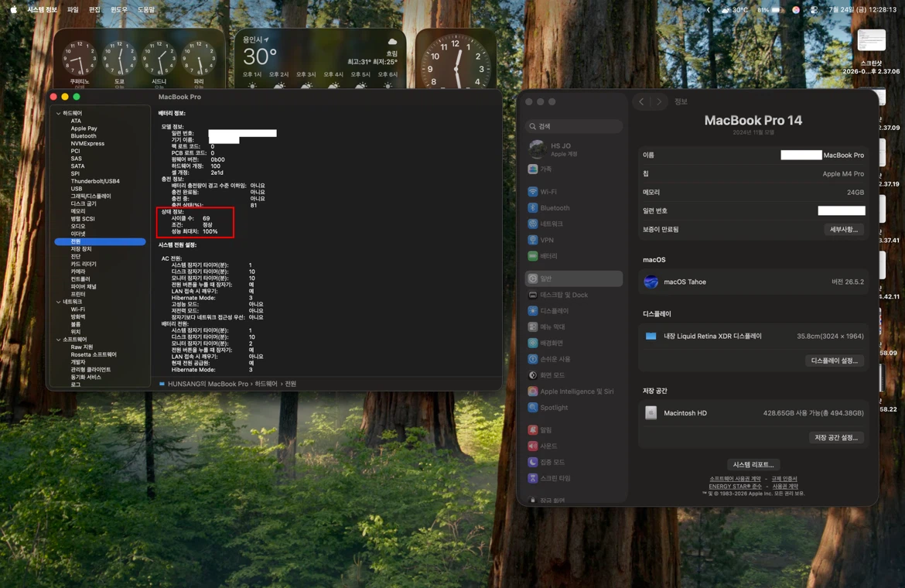Open 사운드 speaker icon in sidebar
This screenshot has width=905, height=588.
click(x=533, y=446)
